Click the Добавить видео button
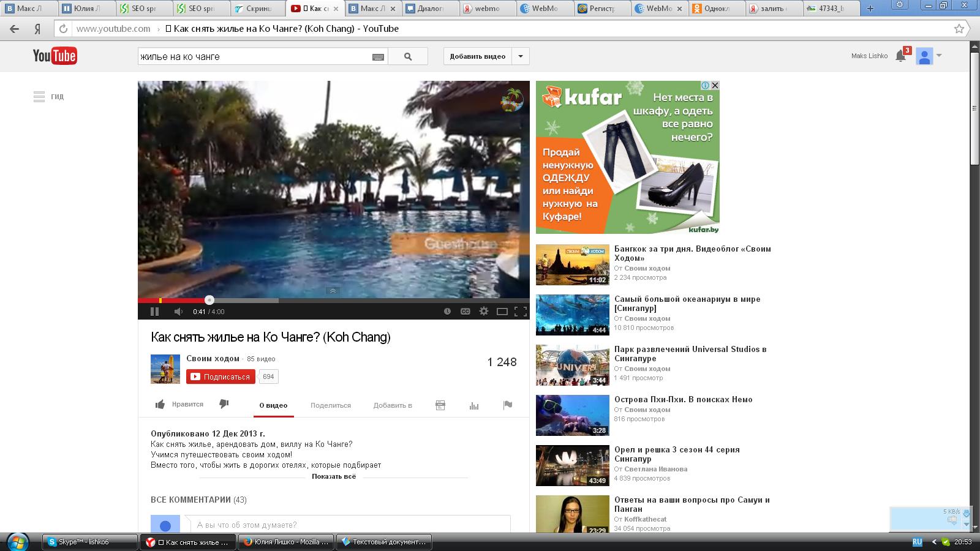Image resolution: width=980 pixels, height=551 pixels. pyautogui.click(x=478, y=56)
